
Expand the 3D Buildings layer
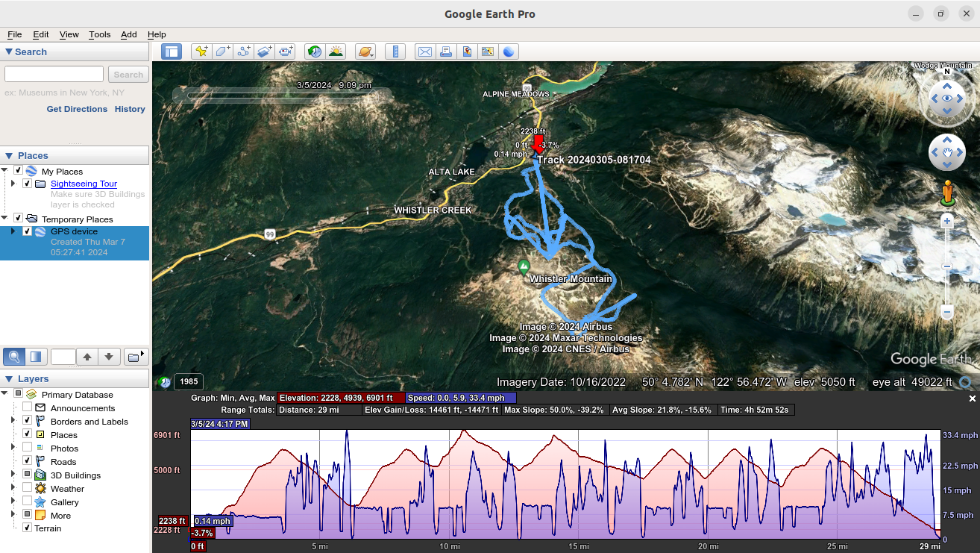point(13,475)
